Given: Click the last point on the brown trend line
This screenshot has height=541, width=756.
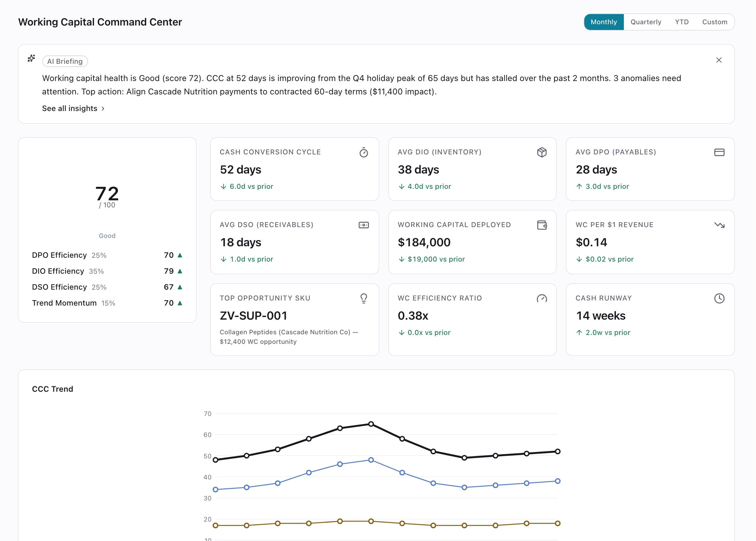Looking at the screenshot, I should pos(558,523).
